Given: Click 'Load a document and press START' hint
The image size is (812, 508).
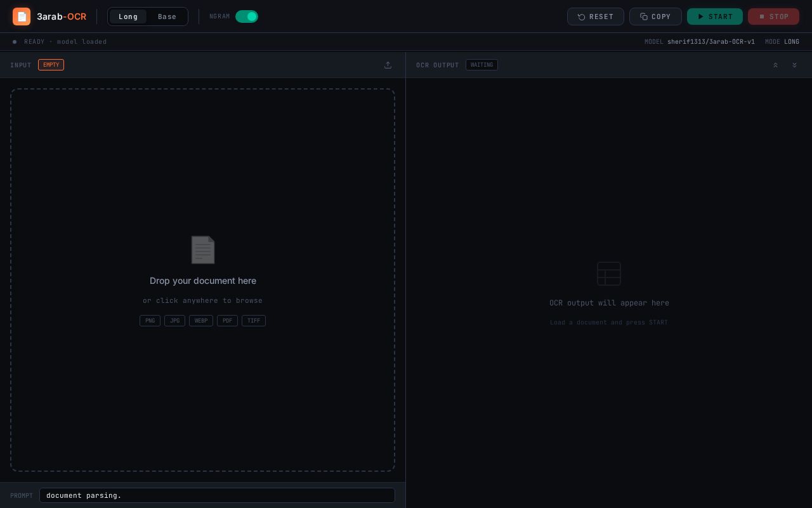Looking at the screenshot, I should (x=609, y=323).
